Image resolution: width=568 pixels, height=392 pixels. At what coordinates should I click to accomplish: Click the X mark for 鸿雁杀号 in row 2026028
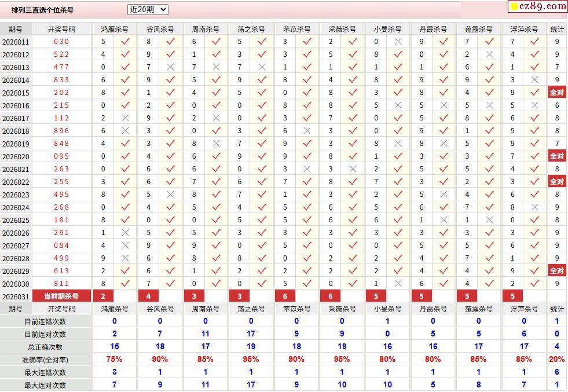click(125, 258)
